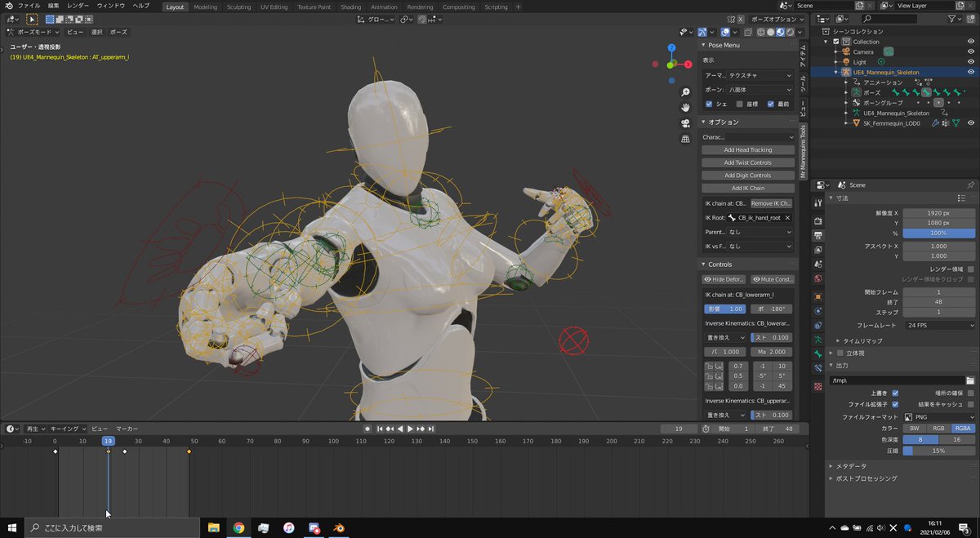Pin the properties editor with pin icon
The width and height of the screenshot is (980, 538).
click(970, 185)
